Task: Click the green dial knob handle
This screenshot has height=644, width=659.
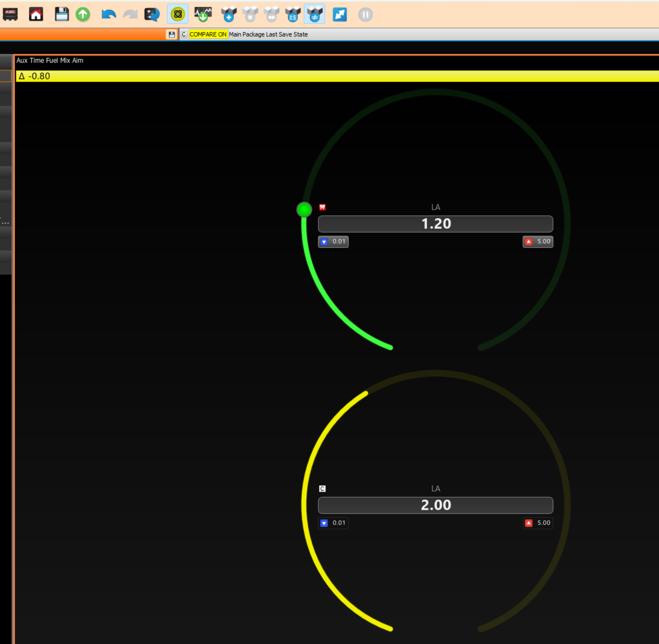Action: (304, 209)
